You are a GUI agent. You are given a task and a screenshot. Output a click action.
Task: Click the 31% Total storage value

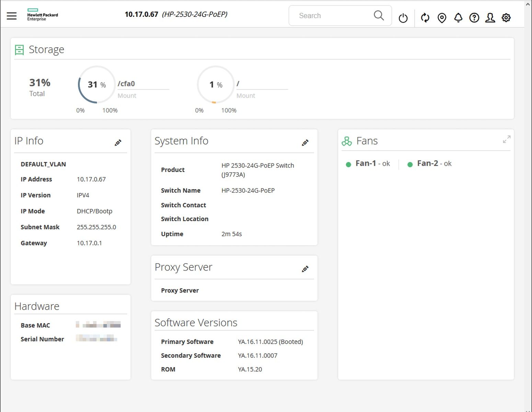click(x=40, y=82)
